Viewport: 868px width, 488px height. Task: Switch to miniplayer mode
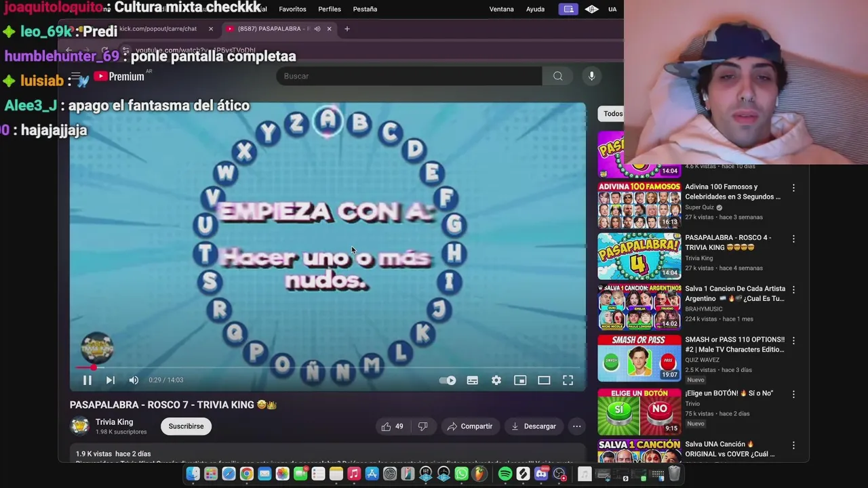click(x=520, y=380)
